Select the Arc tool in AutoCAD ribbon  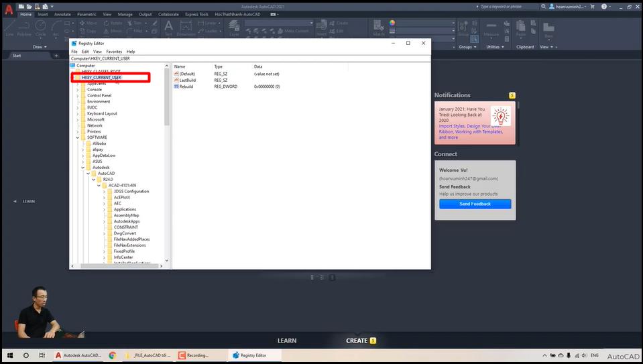point(56,28)
